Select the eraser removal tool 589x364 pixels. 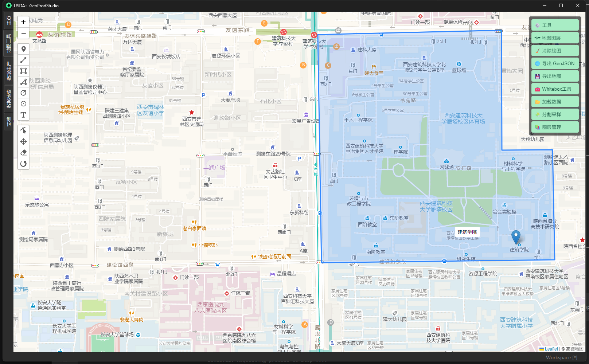click(23, 152)
